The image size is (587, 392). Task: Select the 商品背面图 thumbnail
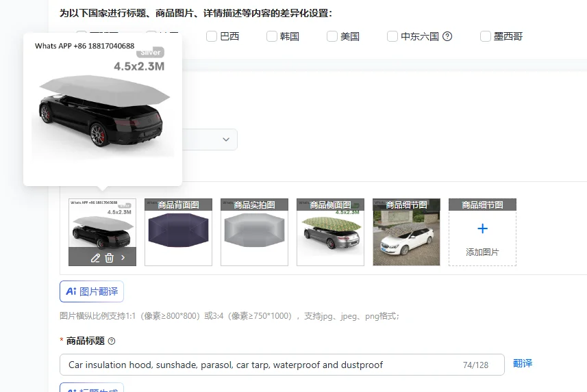179,233
